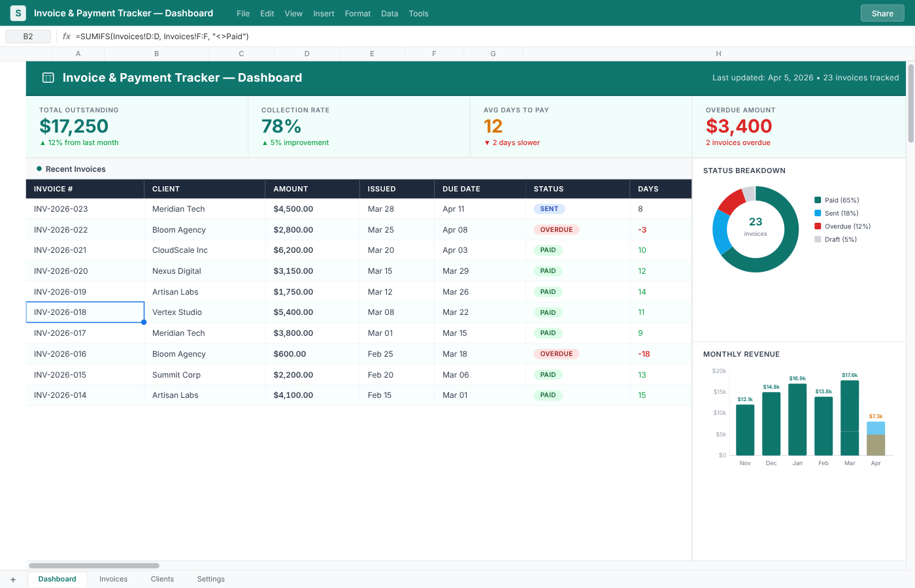Viewport: 915px width, 588px height.
Task: Click the B2 cell name box
Action: [x=28, y=37]
